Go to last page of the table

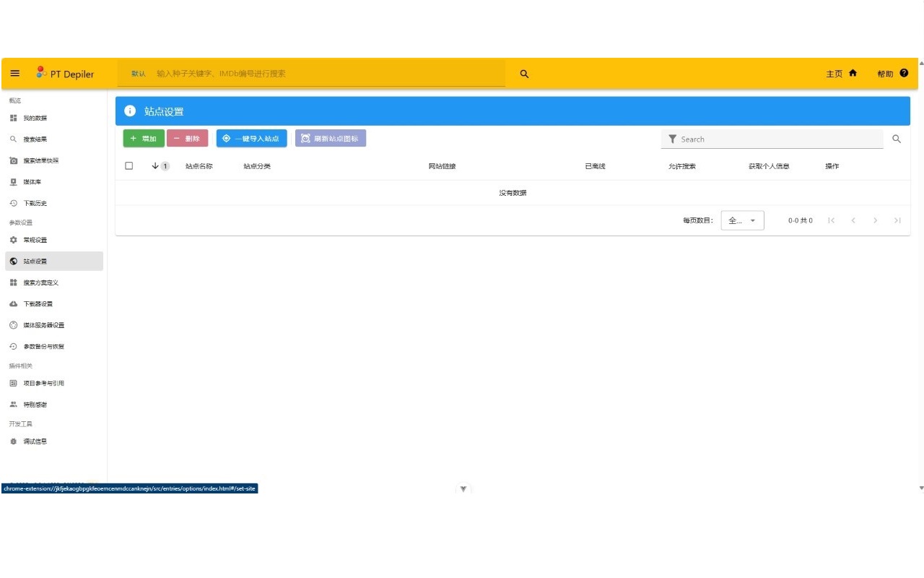pos(897,220)
